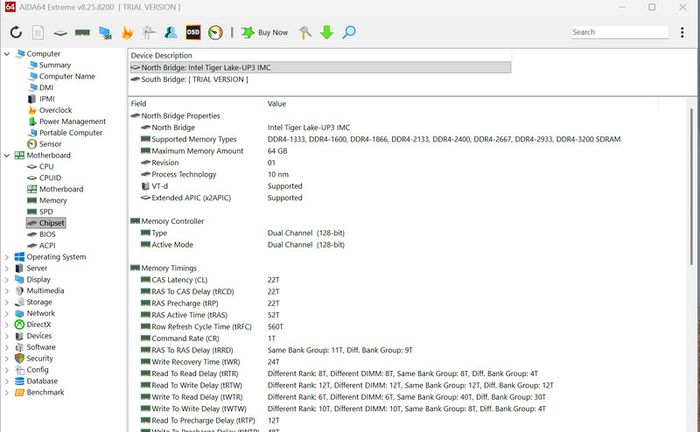Expand the Multimedia tree node
This screenshot has height=432, width=700.
(x=7, y=291)
